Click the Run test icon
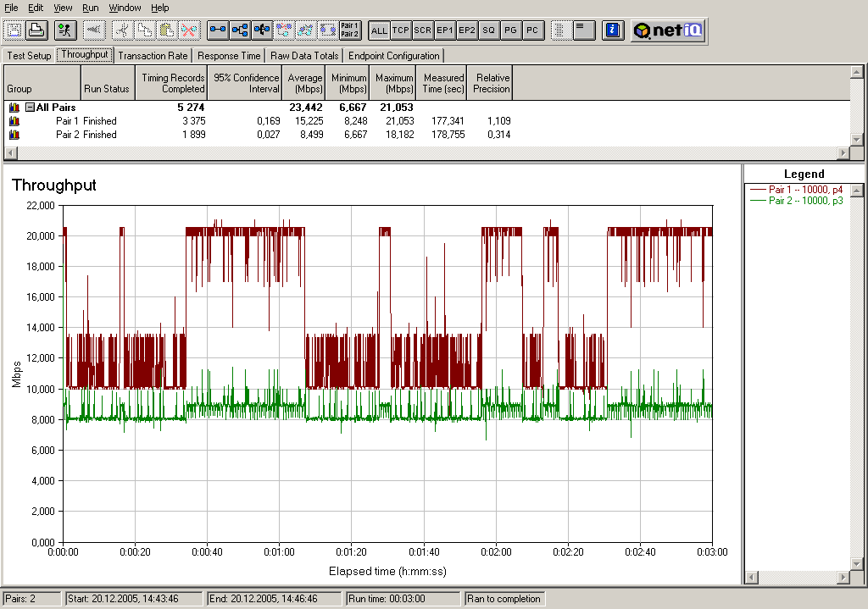 click(64, 30)
